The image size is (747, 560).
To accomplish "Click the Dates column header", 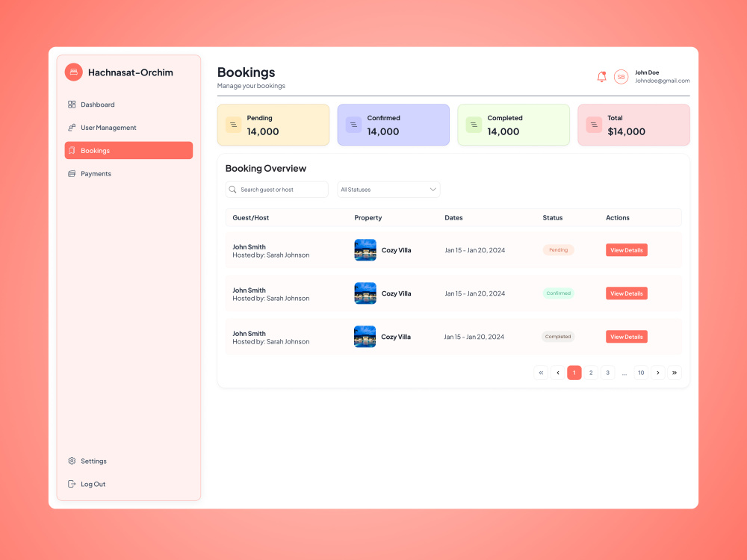I will point(453,217).
